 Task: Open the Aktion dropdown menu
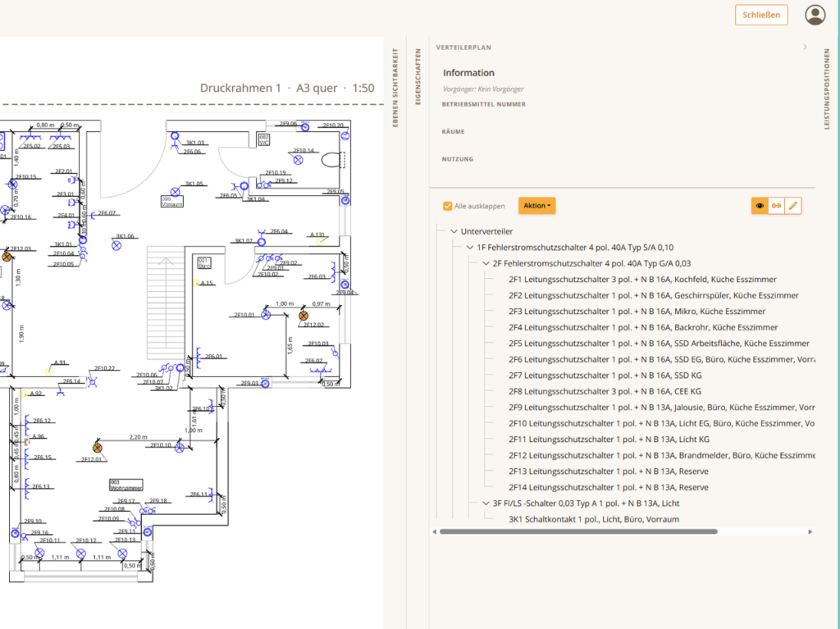[x=536, y=206]
